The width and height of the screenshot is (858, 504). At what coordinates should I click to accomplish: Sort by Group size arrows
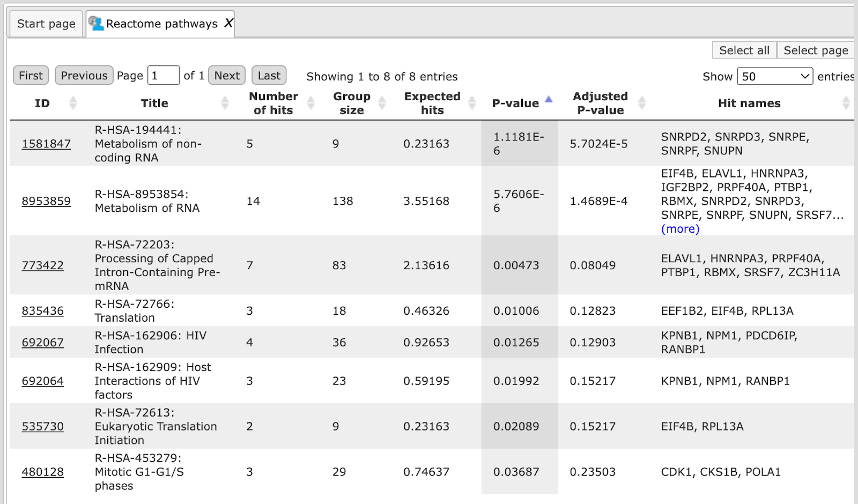382,102
